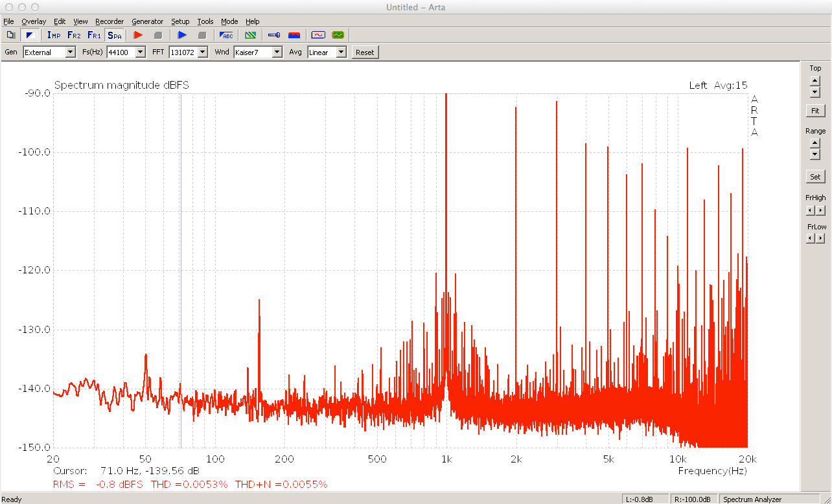The image size is (832, 504).
Task: Open the Avg Linear averaging dropdown
Action: pyautogui.click(x=327, y=52)
